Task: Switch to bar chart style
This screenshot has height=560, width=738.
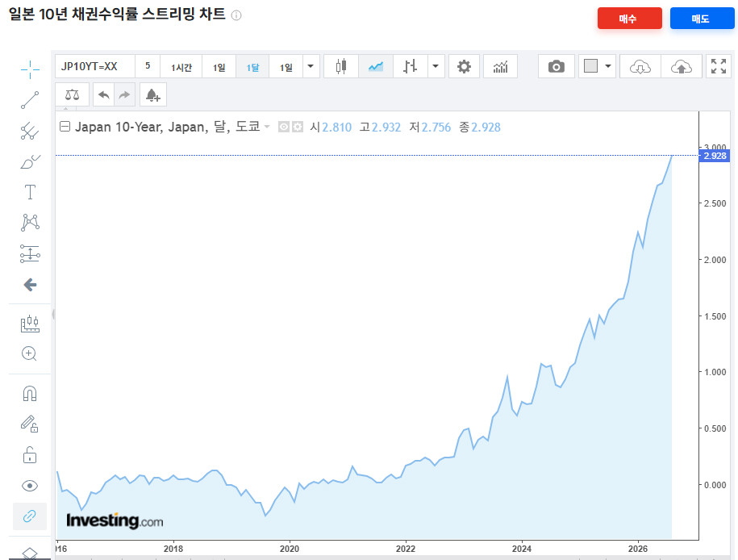Action: tap(410, 66)
